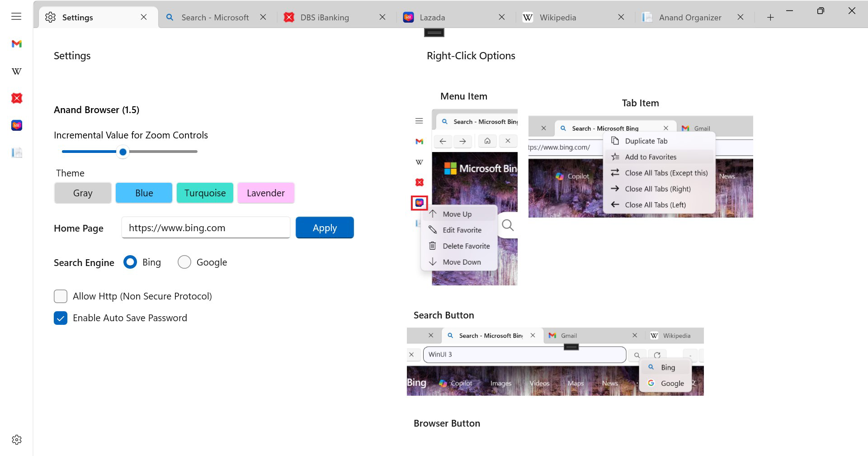Add a new tab with plus button
Viewport: 868px width, 456px height.
point(771,17)
